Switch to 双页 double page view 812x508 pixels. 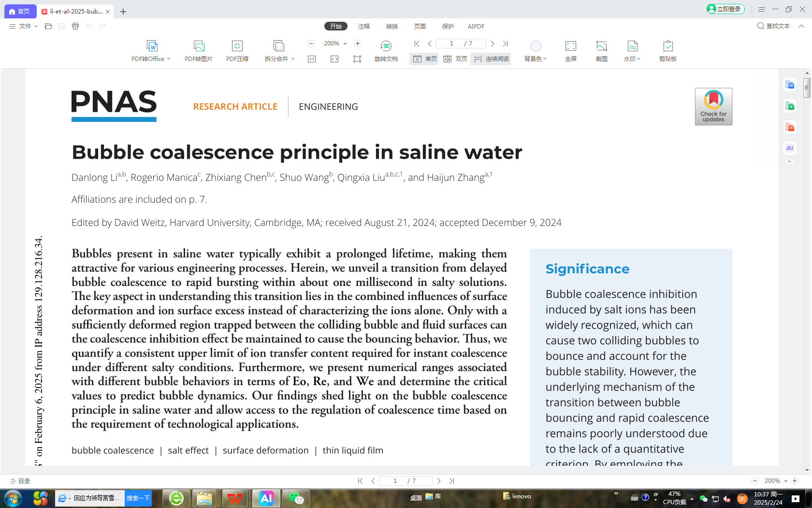coord(455,59)
